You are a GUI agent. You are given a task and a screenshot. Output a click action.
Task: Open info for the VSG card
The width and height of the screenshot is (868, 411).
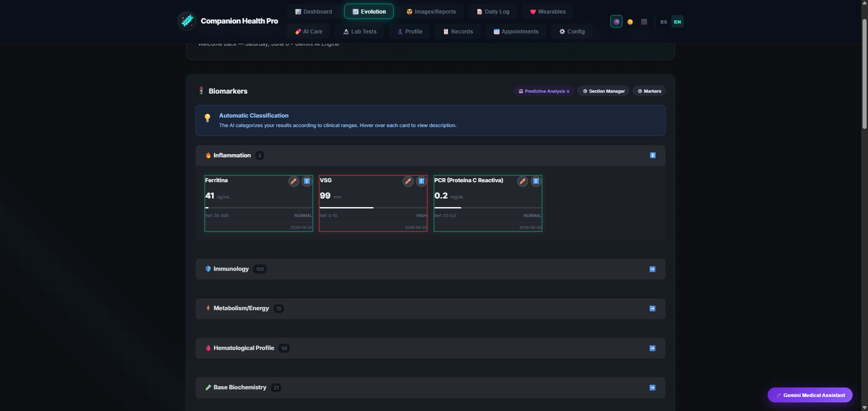point(421,181)
